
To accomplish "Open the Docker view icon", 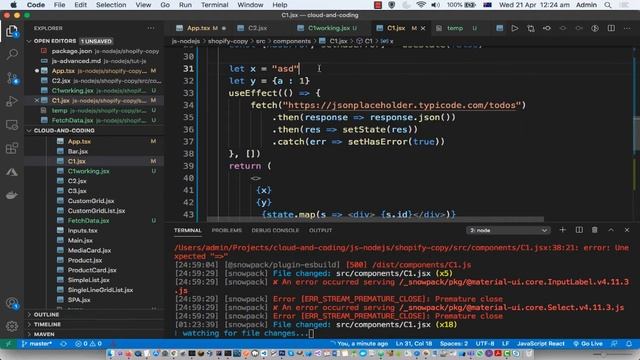I will coord(12,195).
